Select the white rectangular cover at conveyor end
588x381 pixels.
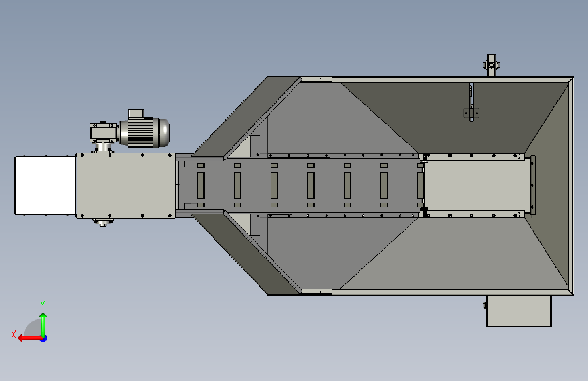click(45, 186)
